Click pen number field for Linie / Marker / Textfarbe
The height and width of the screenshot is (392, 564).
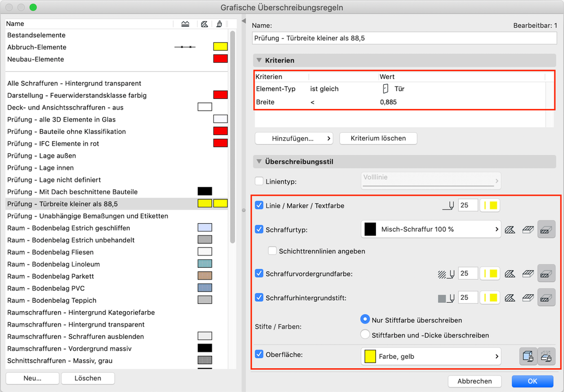(x=467, y=206)
